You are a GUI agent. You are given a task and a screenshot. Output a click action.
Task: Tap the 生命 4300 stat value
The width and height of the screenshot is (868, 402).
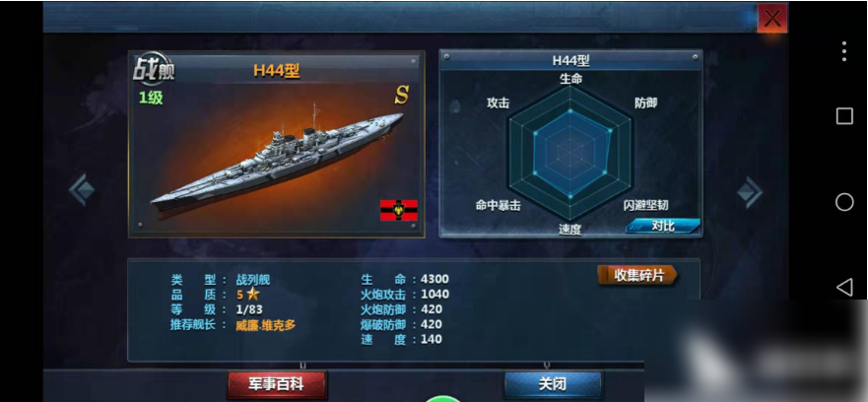pos(434,279)
